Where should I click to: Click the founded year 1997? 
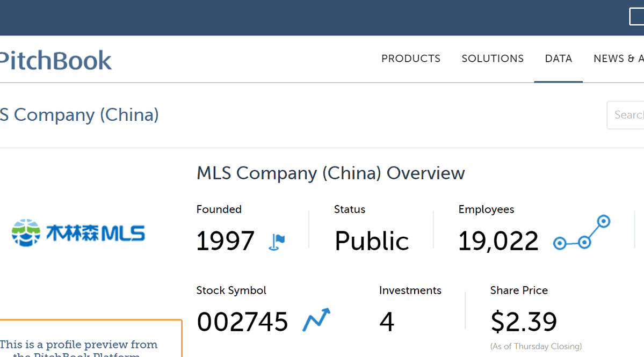coord(225,242)
